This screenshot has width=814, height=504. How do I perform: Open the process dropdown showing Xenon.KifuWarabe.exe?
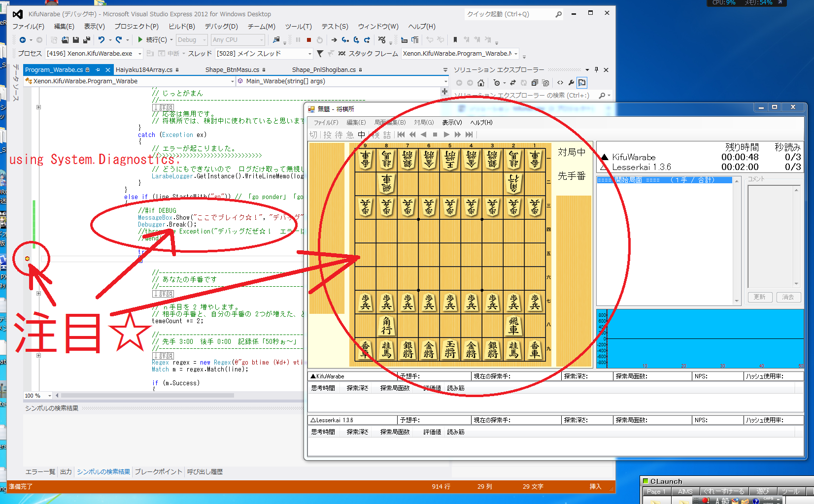coord(94,54)
